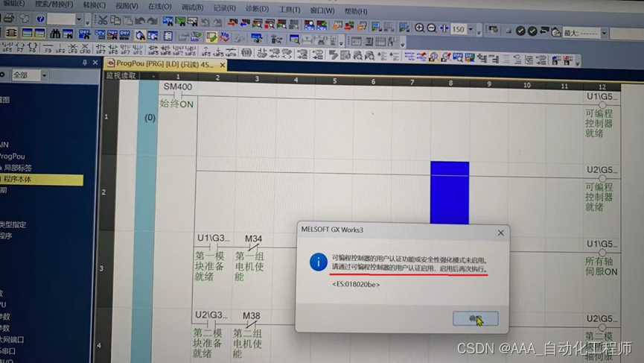Click the sF9 vertical line ladder icon
Viewport: 644px width, 363px height.
60,48
